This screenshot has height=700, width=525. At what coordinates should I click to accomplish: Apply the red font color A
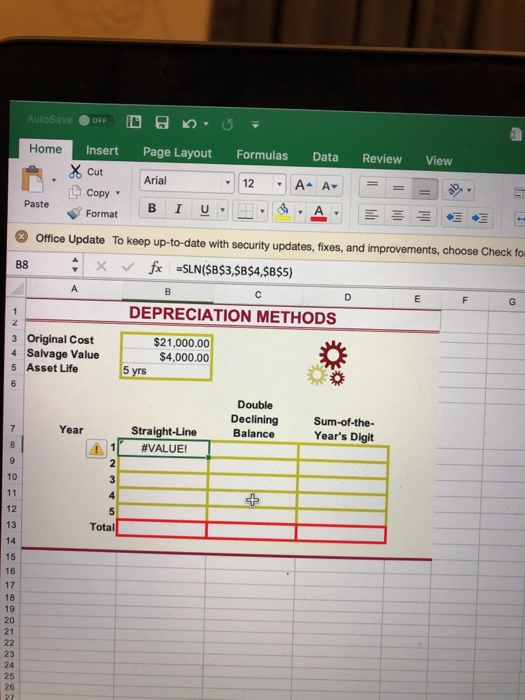(x=319, y=212)
